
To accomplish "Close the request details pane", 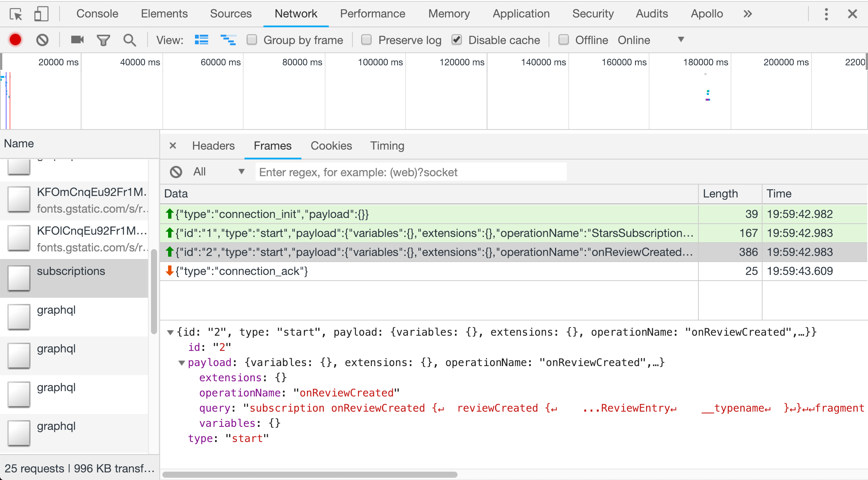I will [173, 145].
